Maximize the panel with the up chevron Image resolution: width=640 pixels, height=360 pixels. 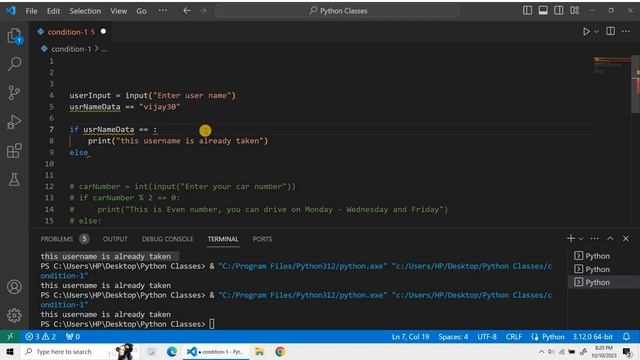click(x=610, y=238)
